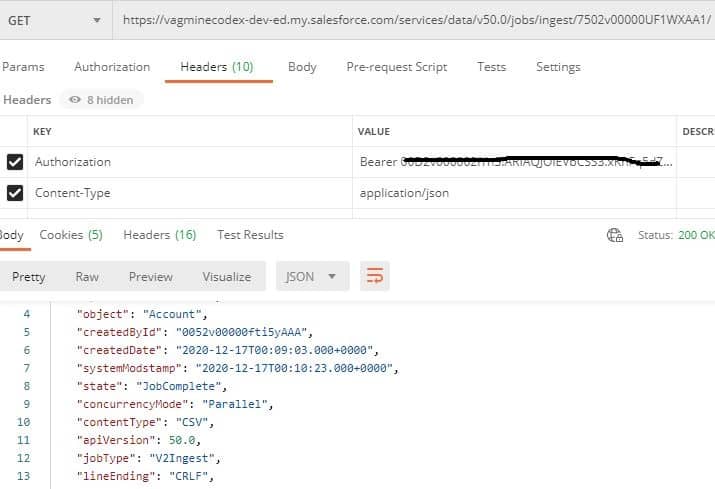Select the Headers (10) tab
Viewport: 715px width, 489px height.
click(x=217, y=67)
